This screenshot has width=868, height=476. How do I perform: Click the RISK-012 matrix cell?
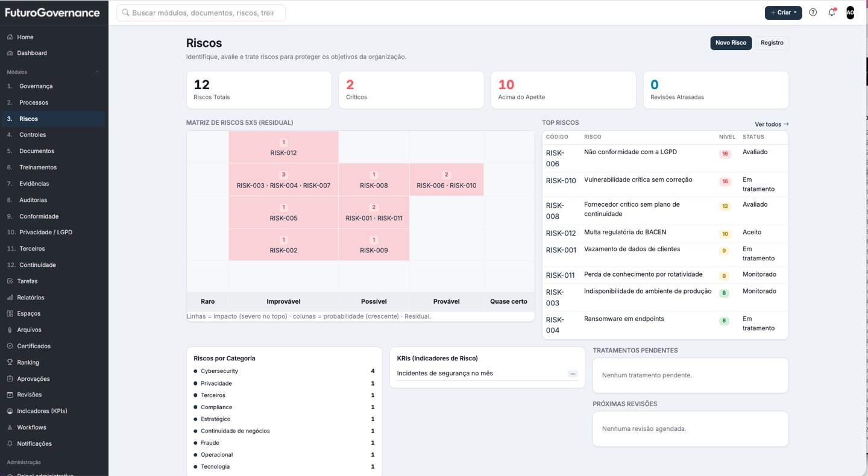283,147
